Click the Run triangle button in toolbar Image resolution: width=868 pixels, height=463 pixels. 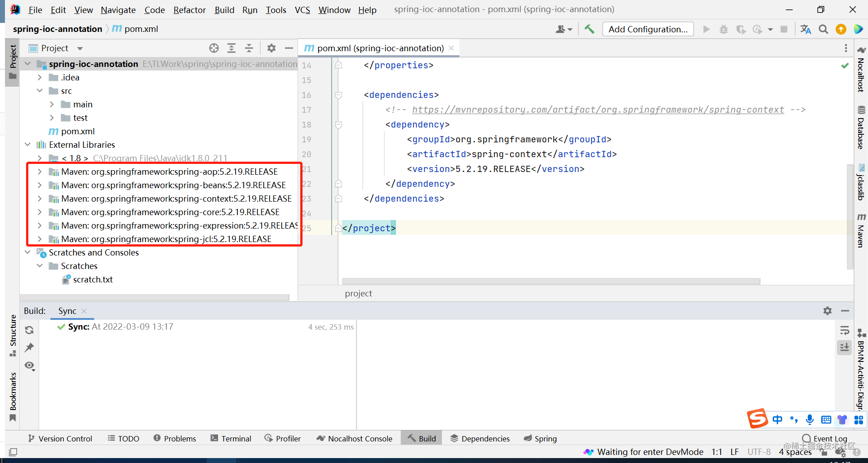tap(707, 29)
